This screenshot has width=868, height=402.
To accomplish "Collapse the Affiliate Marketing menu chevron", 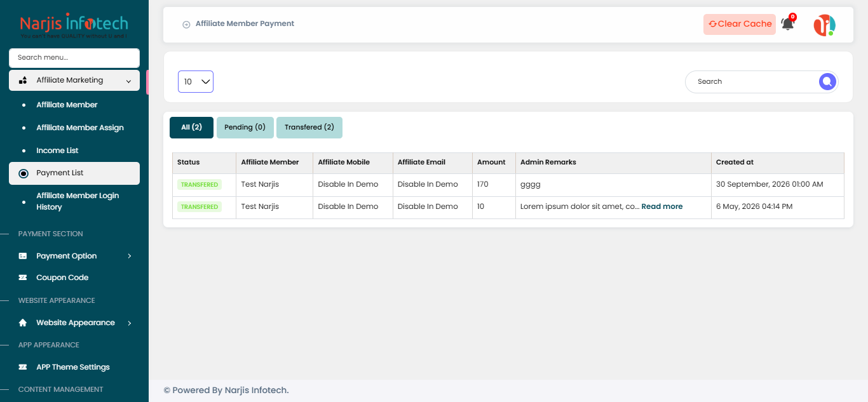I will [128, 81].
